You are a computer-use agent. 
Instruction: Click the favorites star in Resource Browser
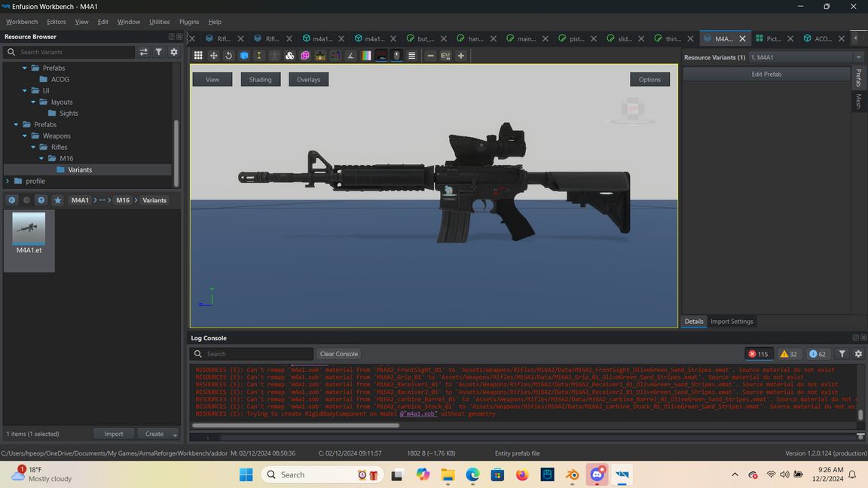[57, 200]
